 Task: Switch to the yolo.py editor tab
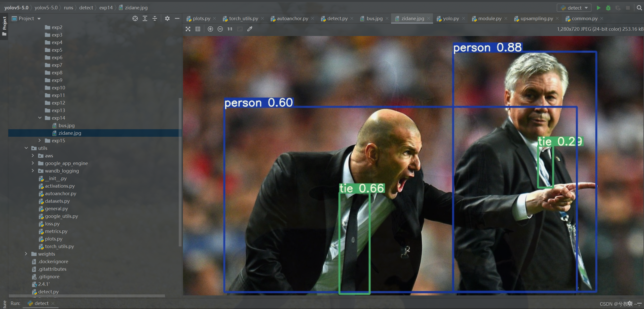pos(451,18)
